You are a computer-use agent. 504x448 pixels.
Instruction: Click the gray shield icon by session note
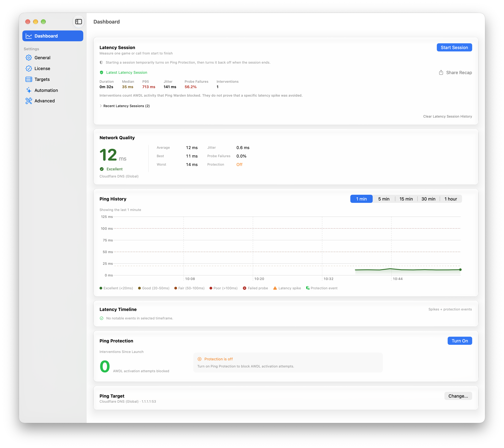tap(101, 63)
